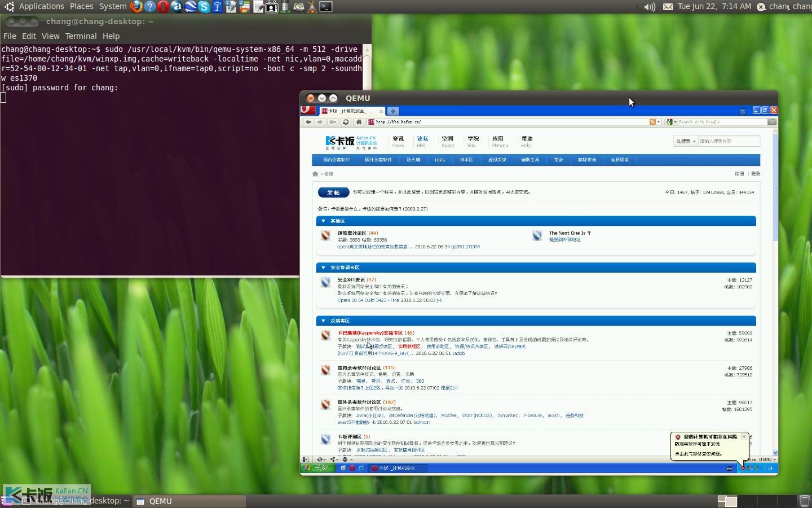Click HIPS in blue nav bar
The height and width of the screenshot is (508, 812).
[x=440, y=160]
